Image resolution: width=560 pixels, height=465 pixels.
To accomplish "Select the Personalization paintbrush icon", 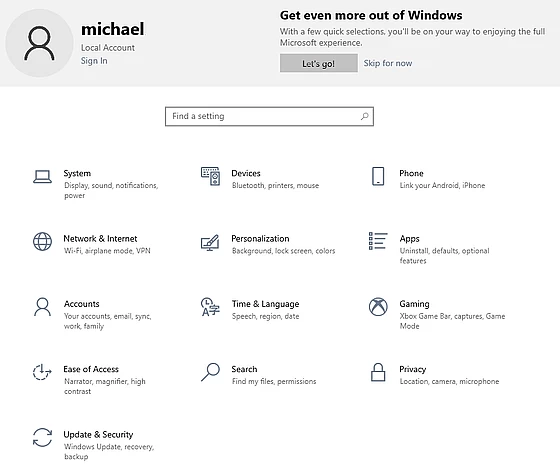I will click(x=210, y=242).
